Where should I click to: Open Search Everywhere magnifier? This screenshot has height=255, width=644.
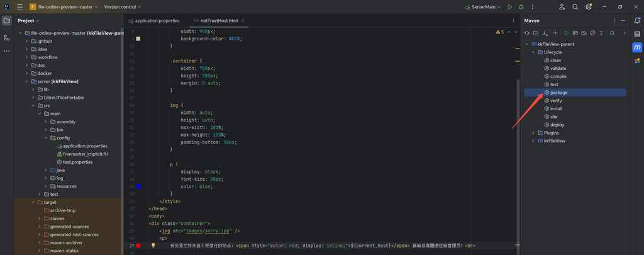point(575,6)
